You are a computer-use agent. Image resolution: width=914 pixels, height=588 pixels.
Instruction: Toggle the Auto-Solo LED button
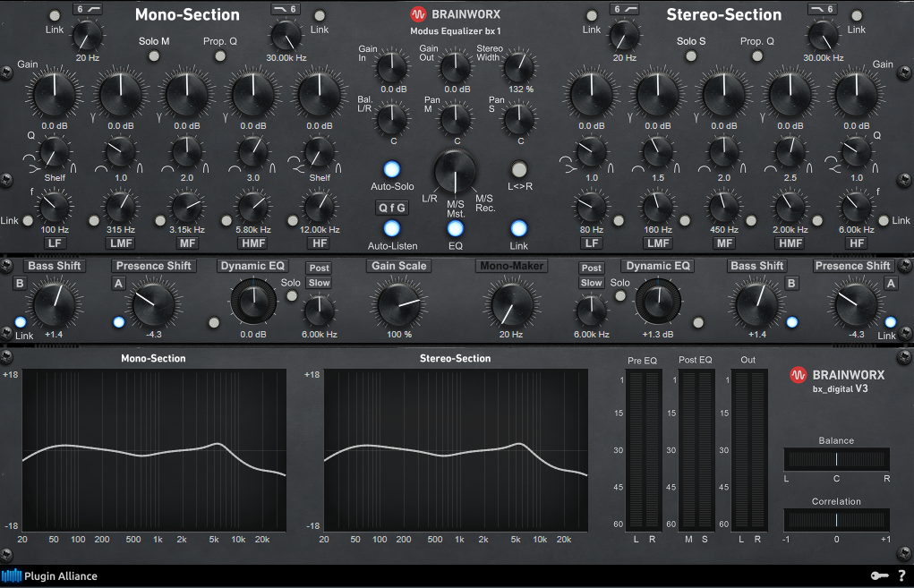(392, 169)
